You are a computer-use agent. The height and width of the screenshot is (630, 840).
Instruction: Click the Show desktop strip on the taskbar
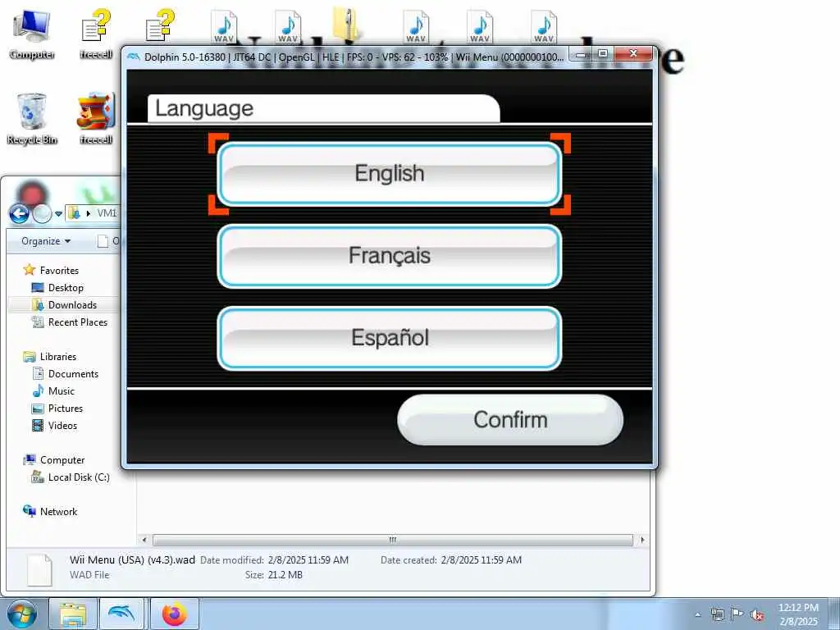click(836, 614)
